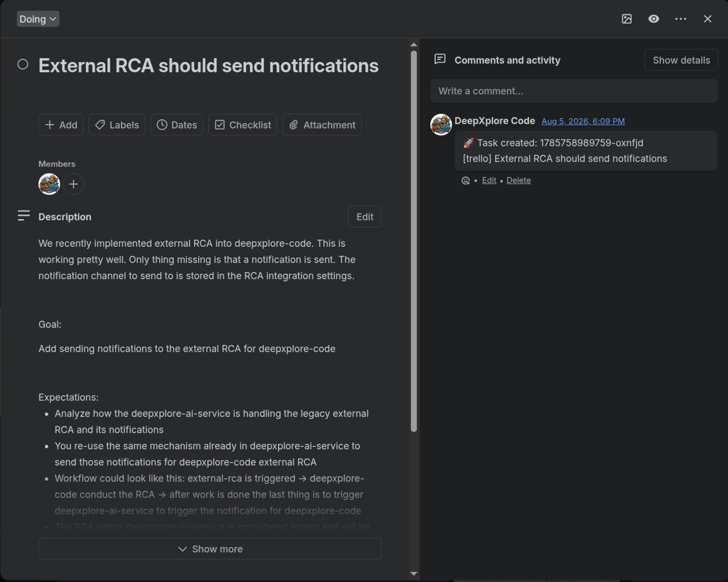Close the card dialog
728x582 pixels.
[707, 19]
